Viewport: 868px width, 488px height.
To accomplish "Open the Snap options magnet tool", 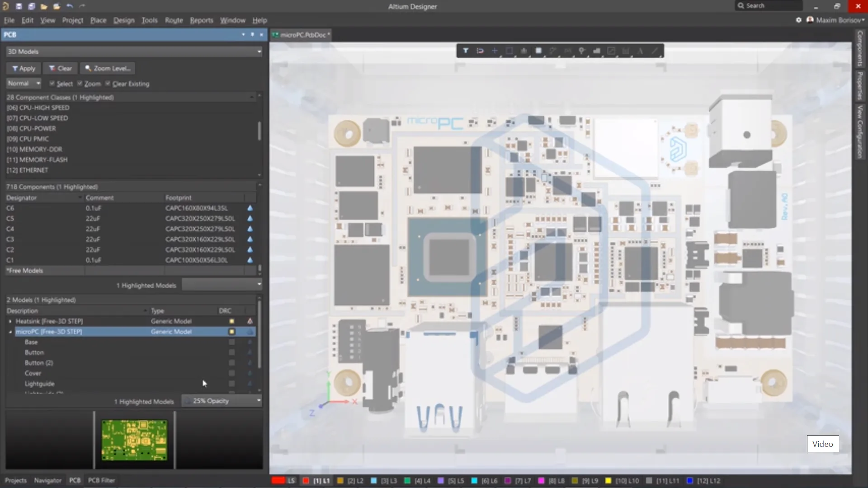I will click(x=480, y=51).
